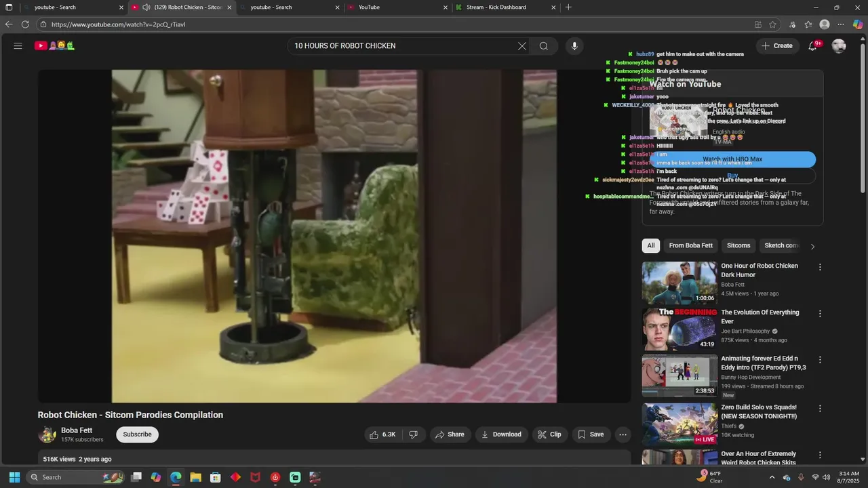Open the YouTube hamburger guide menu
The image size is (868, 488).
pyautogui.click(x=18, y=46)
